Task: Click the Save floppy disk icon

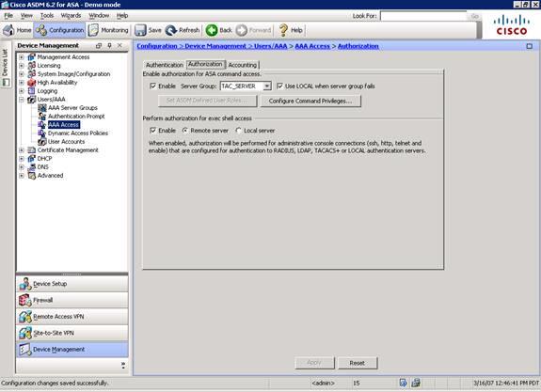Action: coord(140,30)
